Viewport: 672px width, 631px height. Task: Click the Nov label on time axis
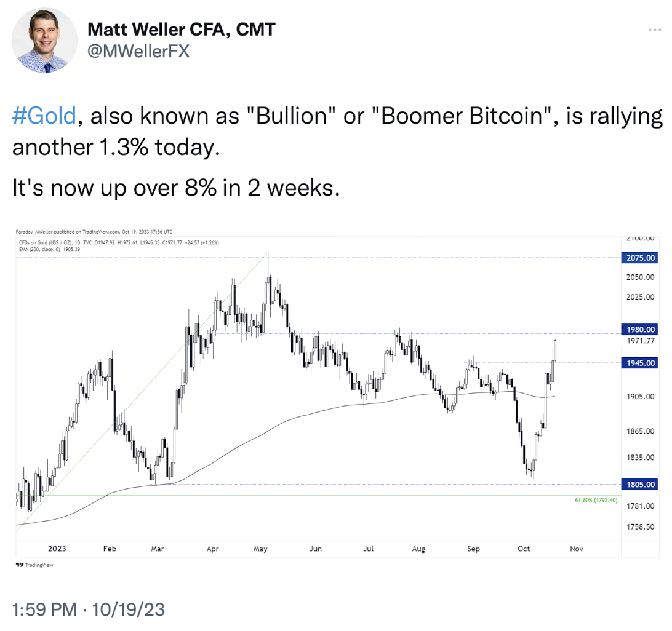[x=577, y=549]
